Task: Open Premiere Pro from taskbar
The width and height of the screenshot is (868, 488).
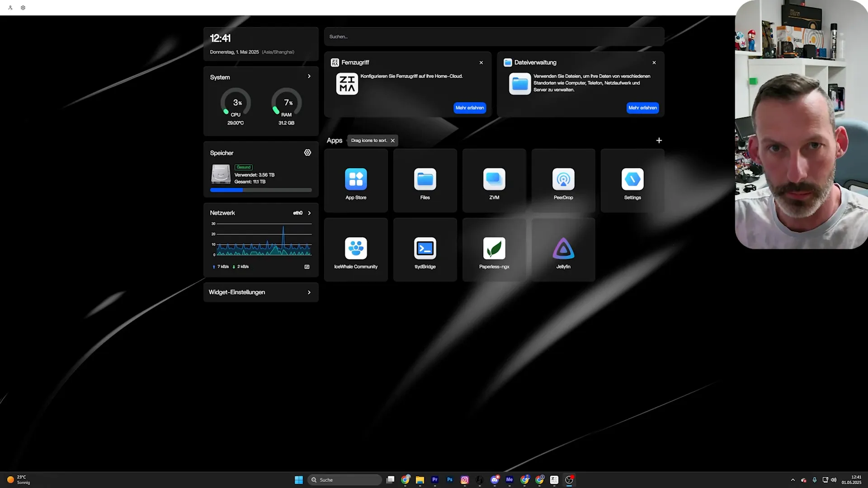Action: 435,480
